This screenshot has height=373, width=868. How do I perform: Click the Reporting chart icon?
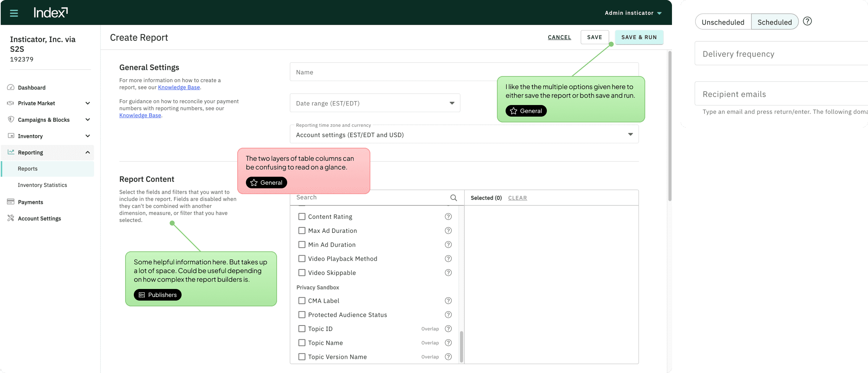click(x=11, y=152)
